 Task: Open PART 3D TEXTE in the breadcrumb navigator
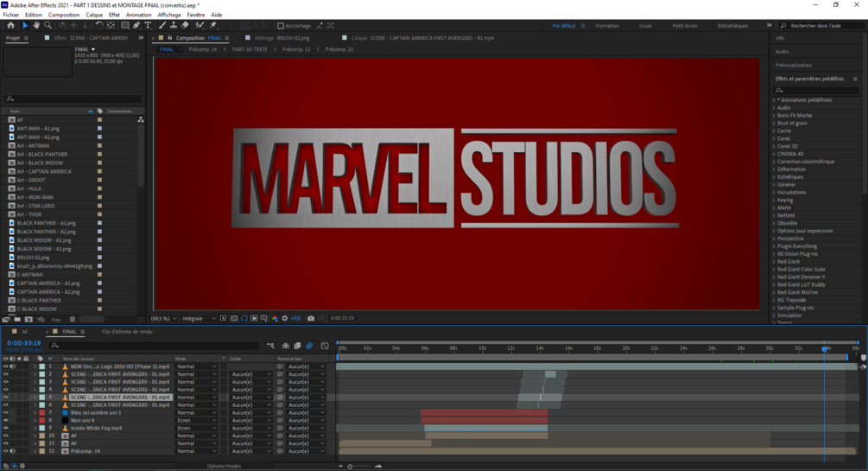[x=250, y=49]
